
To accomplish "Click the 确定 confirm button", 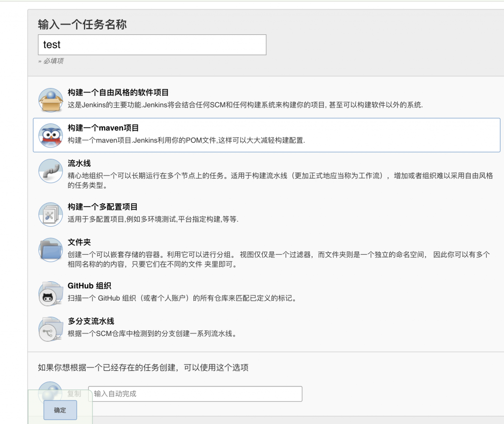I will click(60, 410).
